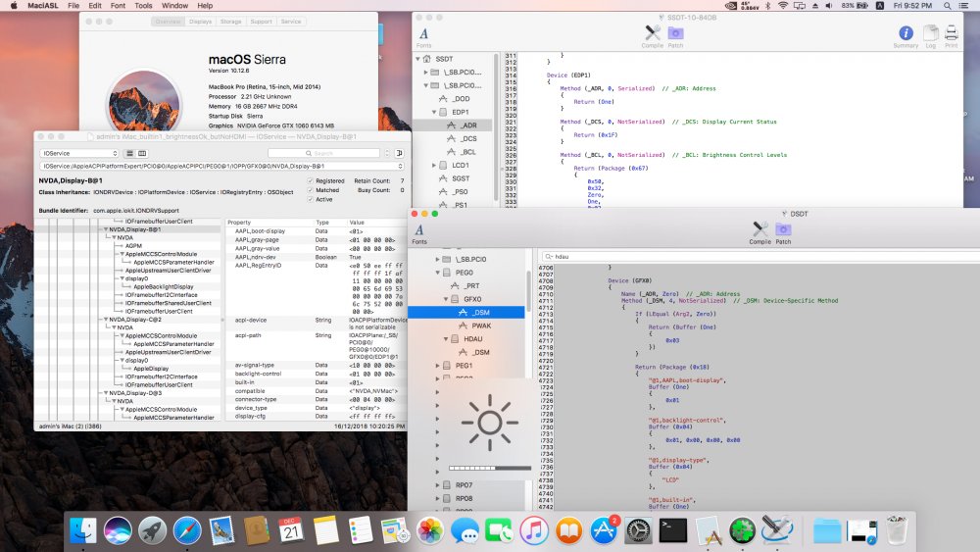Viewport: 980px width, 552px height.
Task: Open the Log icon in the SSDT window
Action: tap(931, 32)
